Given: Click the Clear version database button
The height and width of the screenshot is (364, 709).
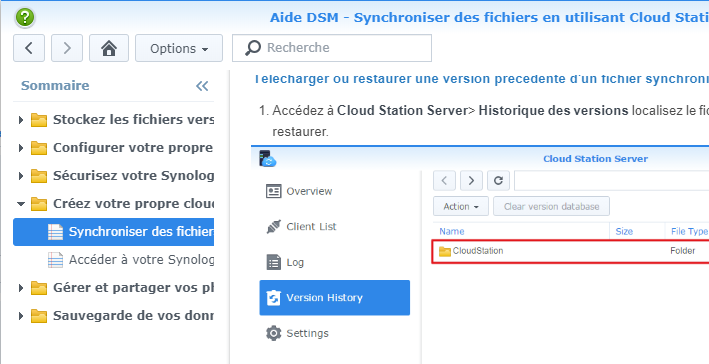Looking at the screenshot, I should point(551,207).
